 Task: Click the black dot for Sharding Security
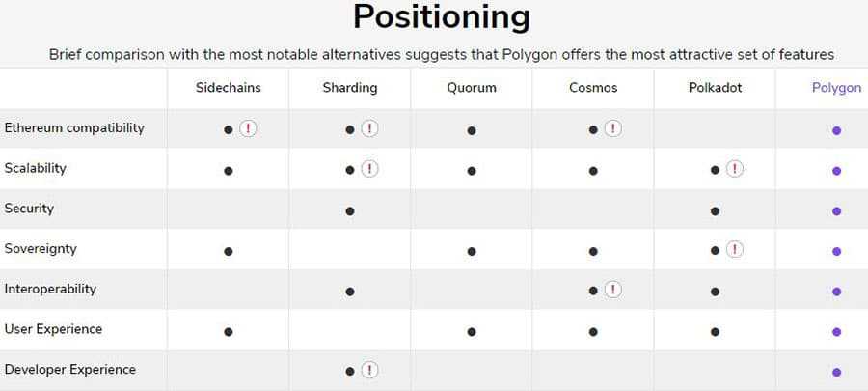pos(350,210)
